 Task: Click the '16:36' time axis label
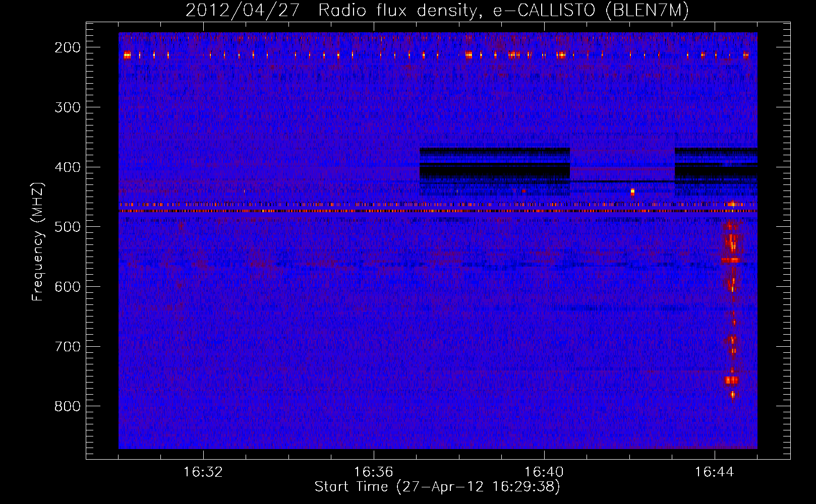[x=374, y=472]
